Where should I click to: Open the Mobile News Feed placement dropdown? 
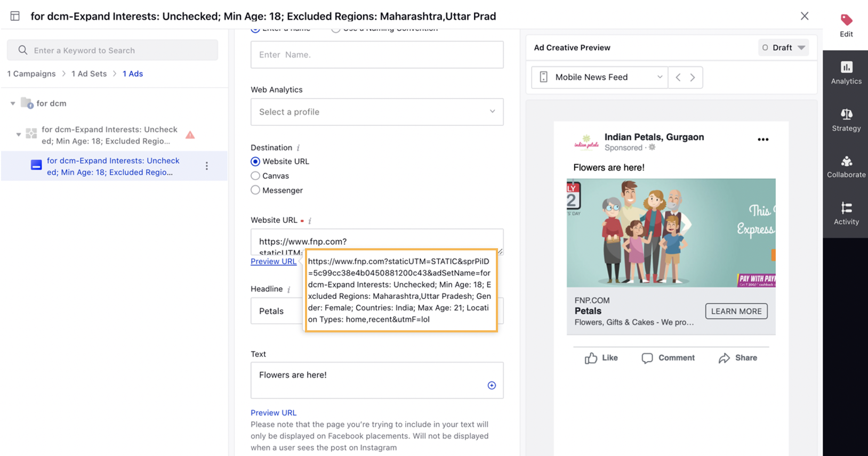600,77
